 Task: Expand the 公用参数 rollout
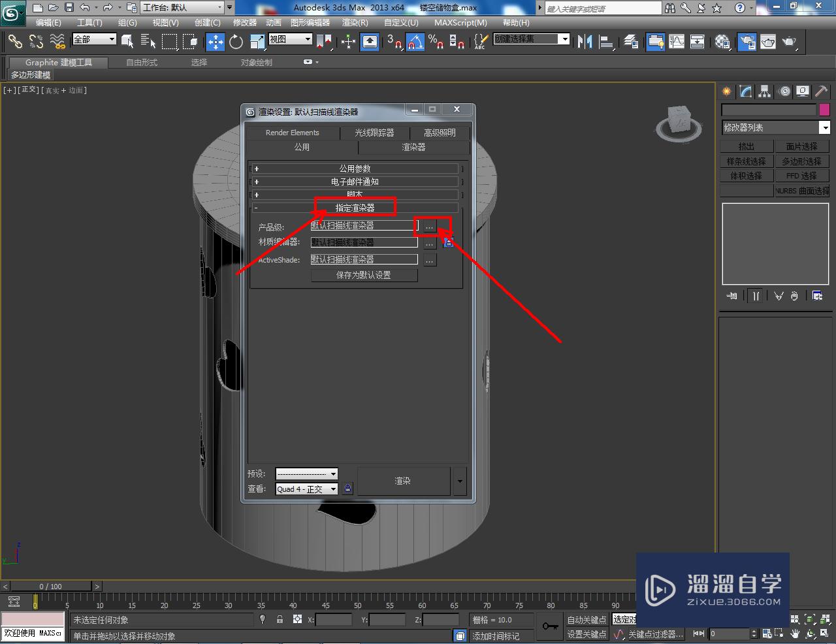[x=356, y=169]
